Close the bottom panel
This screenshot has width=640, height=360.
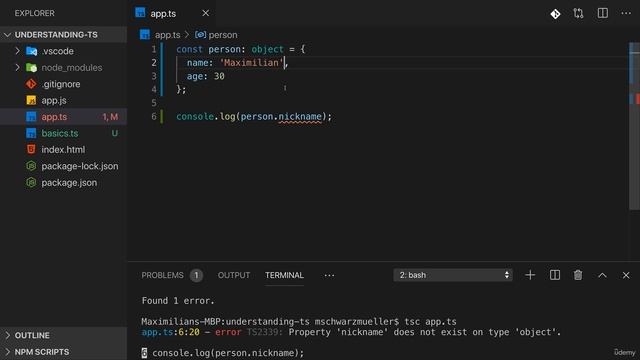pyautogui.click(x=626, y=276)
